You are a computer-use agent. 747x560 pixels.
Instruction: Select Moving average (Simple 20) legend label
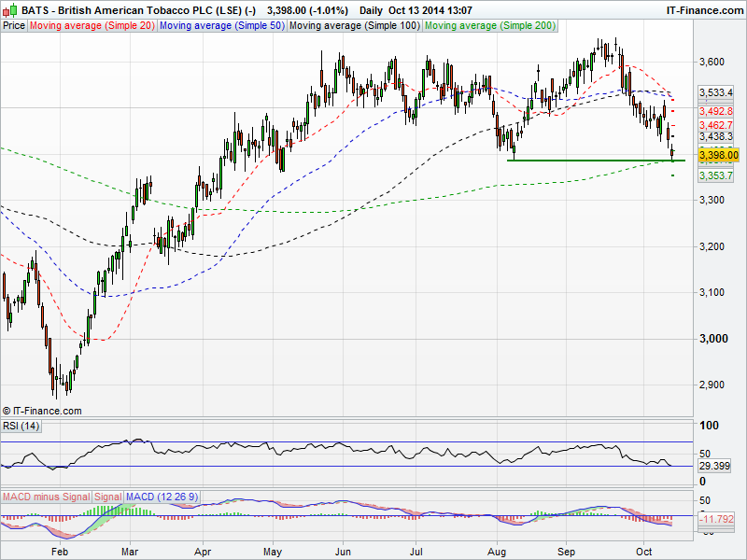click(x=92, y=26)
